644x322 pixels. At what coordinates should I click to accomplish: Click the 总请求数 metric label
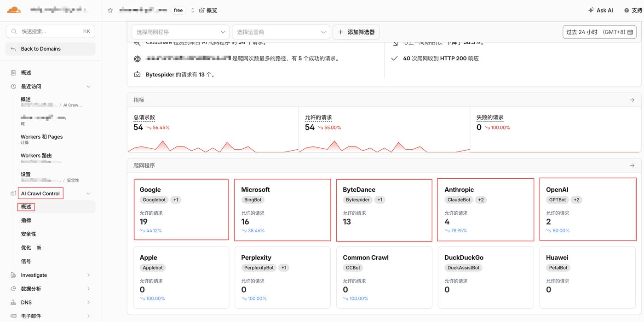(144, 117)
